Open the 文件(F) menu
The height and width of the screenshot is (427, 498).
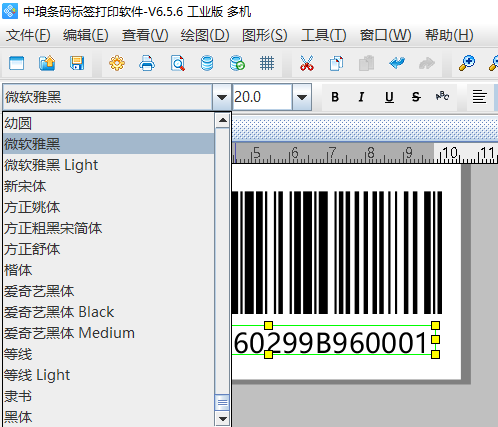point(28,35)
